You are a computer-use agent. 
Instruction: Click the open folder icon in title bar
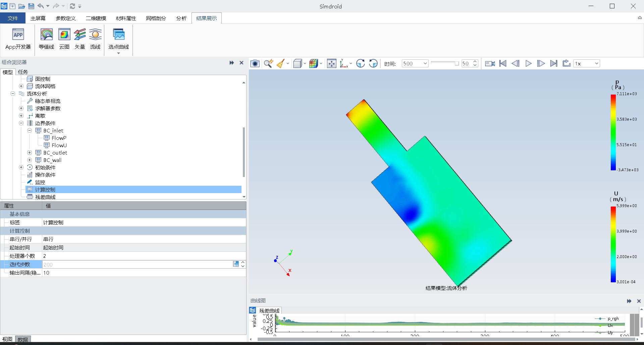click(21, 6)
